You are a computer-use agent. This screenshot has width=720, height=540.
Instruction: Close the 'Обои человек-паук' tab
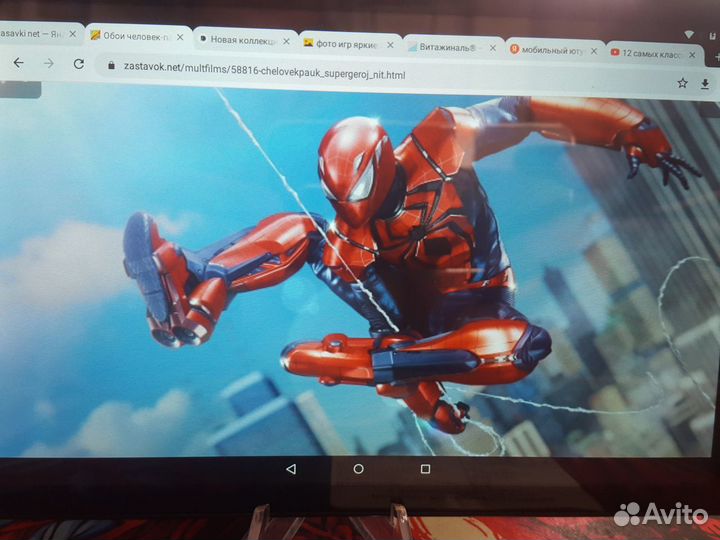click(178, 36)
